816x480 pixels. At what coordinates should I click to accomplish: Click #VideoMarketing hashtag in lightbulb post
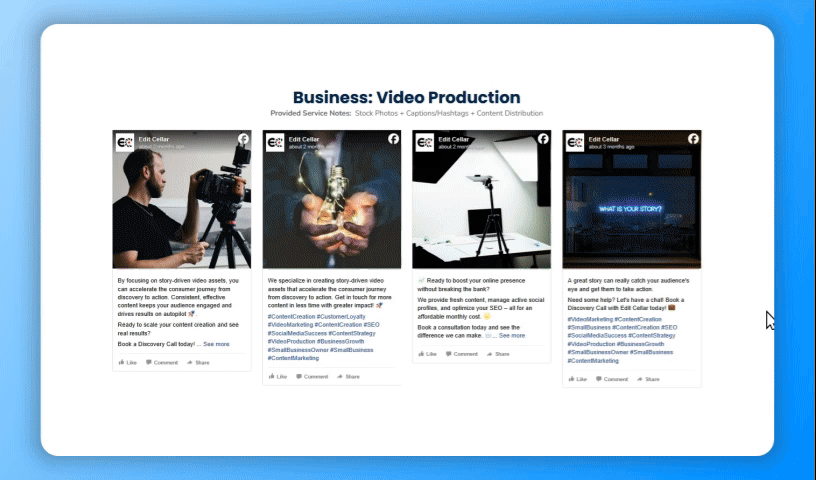pos(290,325)
